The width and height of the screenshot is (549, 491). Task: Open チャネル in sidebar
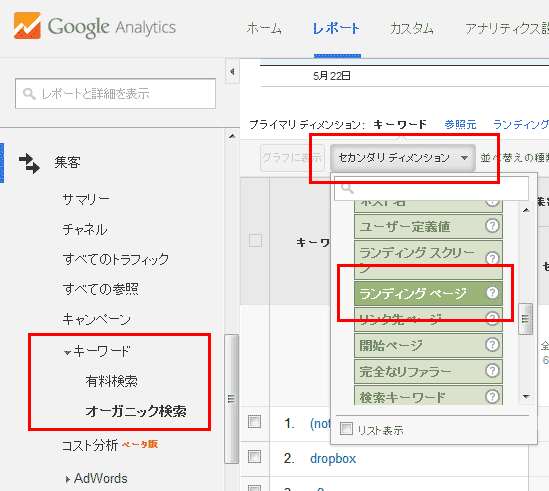pyautogui.click(x=85, y=229)
